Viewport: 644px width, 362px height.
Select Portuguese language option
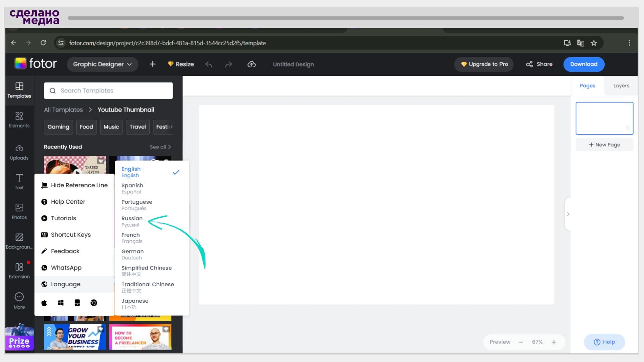tap(152, 205)
